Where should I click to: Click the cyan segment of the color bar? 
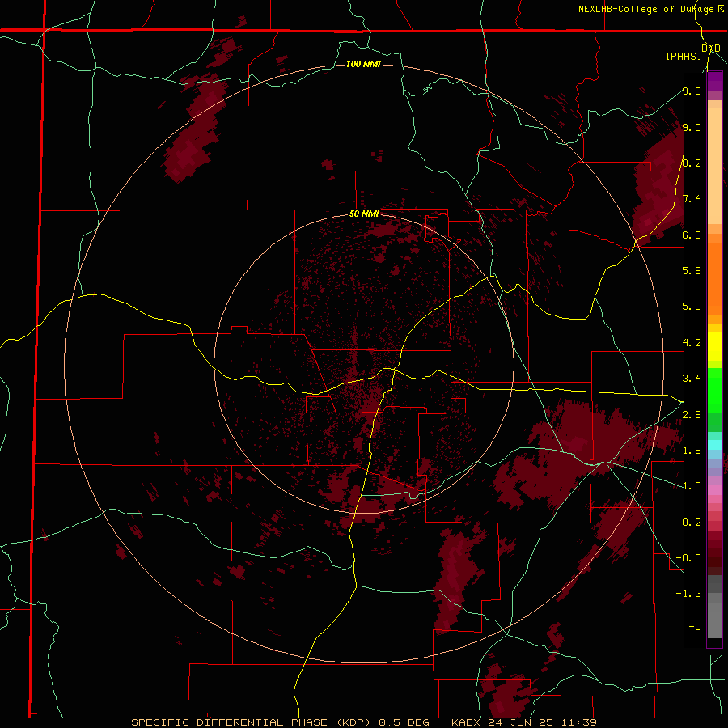click(x=714, y=445)
